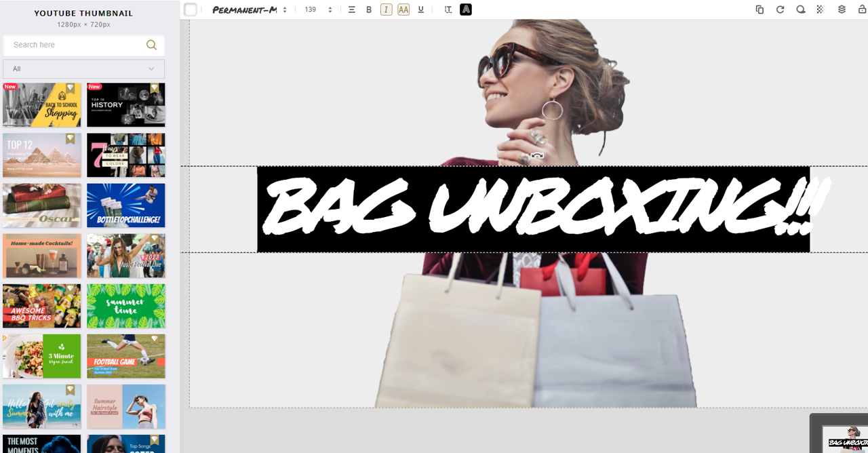This screenshot has height=453, width=868.
Task: Toggle underline formatting
Action: point(421,9)
